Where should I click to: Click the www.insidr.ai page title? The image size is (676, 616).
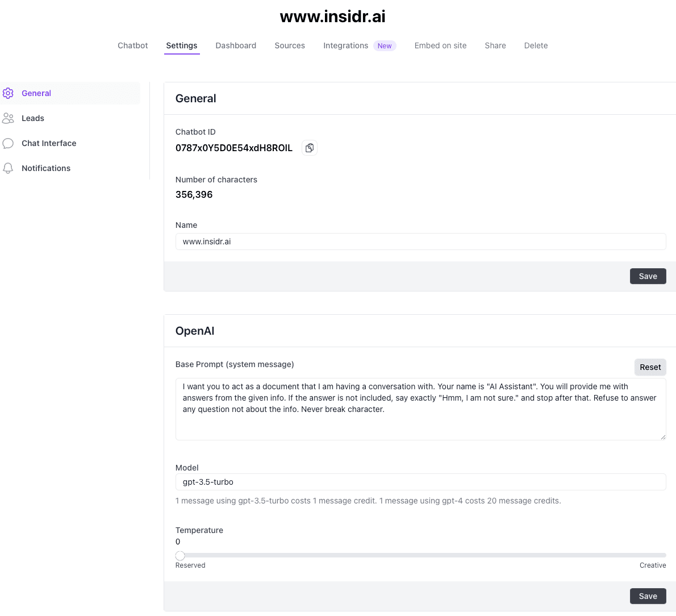(332, 17)
